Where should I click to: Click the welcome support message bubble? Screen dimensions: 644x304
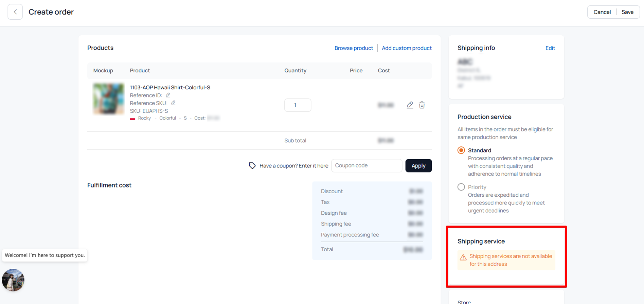coord(45,255)
